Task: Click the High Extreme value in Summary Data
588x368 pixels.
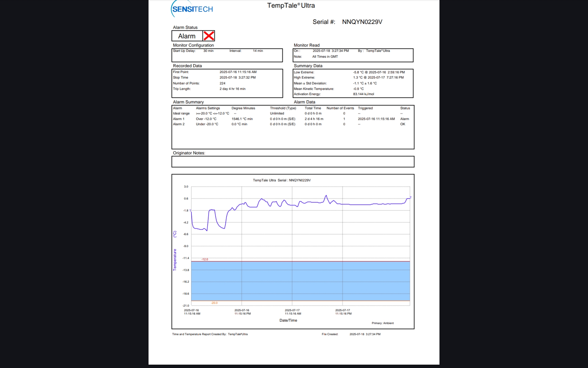Action: [378, 78]
